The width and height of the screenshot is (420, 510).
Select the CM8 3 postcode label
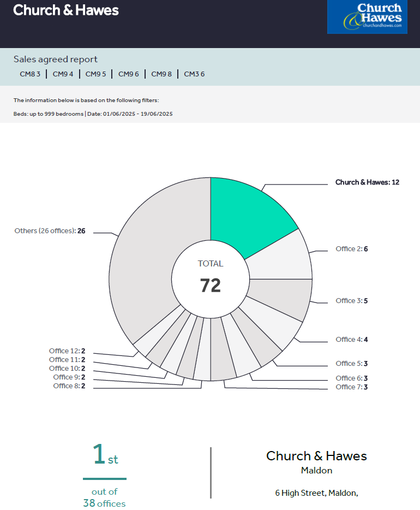click(30, 74)
